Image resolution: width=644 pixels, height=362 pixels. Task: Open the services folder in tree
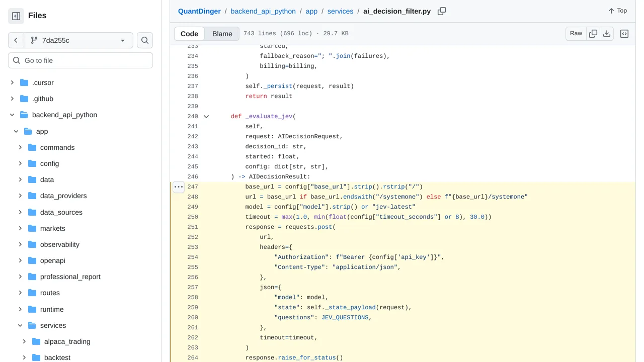pos(53,325)
